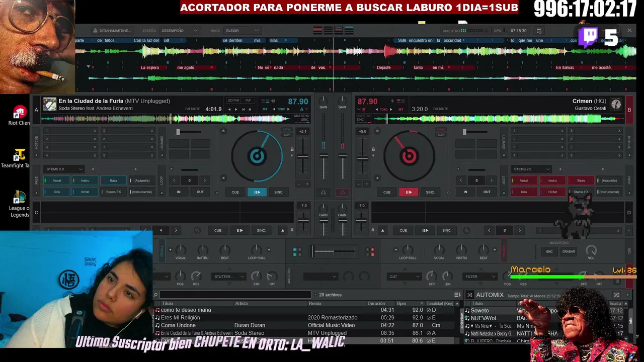Screen dimensions: 644x362
Task: Toggle headphone cue for deck B
Action: pyautogui.click(x=342, y=192)
